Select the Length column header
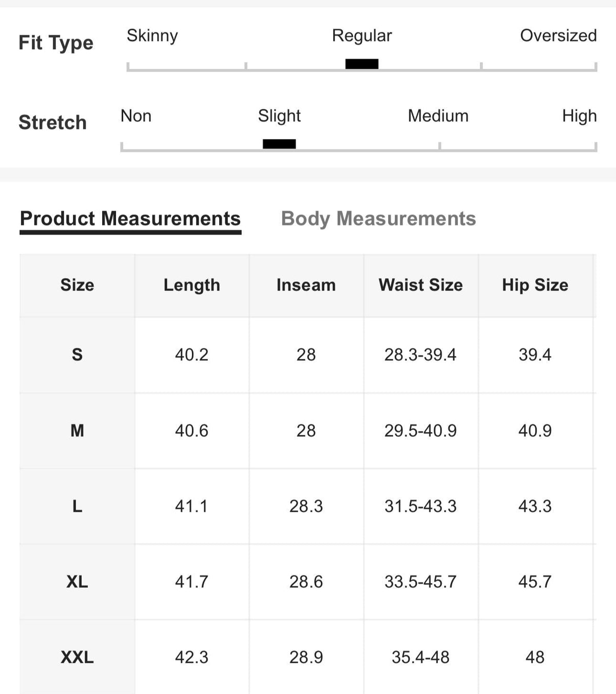Viewport: 616px width, 694px height. 192,285
